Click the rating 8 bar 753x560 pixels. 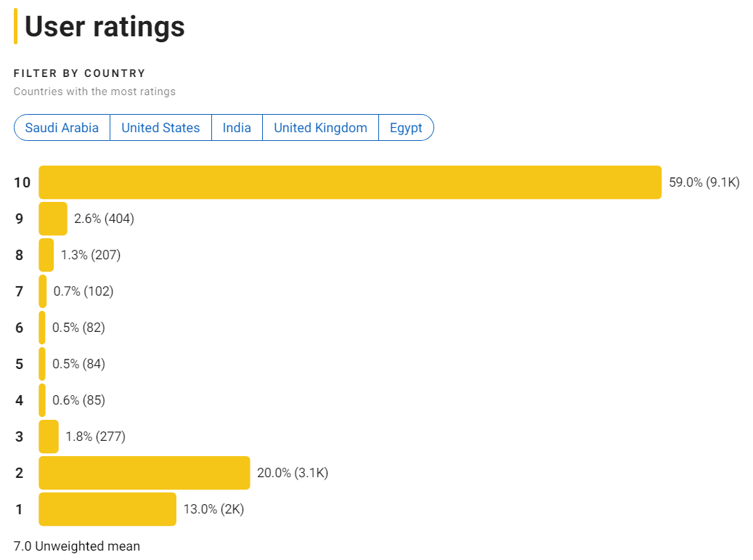[x=46, y=255]
